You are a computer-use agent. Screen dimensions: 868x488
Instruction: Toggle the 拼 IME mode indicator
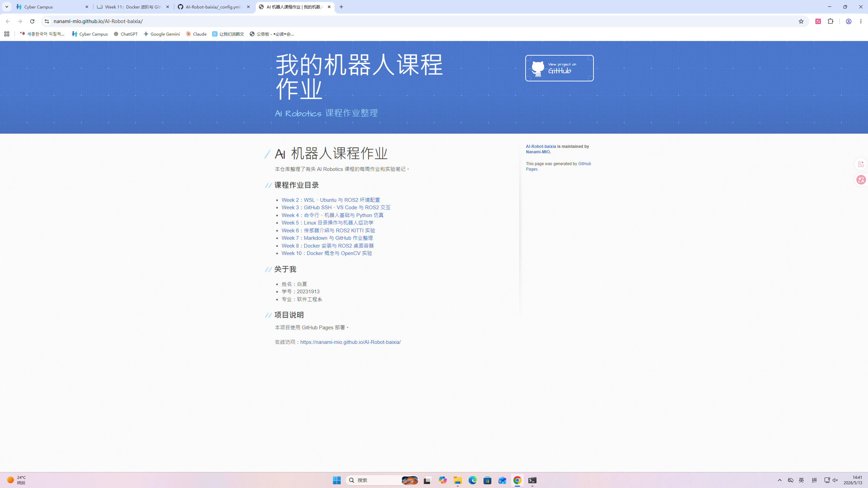[x=814, y=480]
